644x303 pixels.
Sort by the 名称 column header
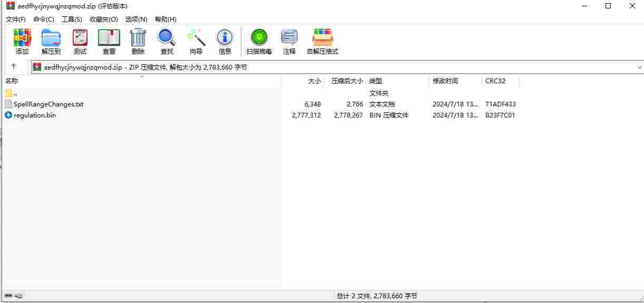[x=12, y=81]
